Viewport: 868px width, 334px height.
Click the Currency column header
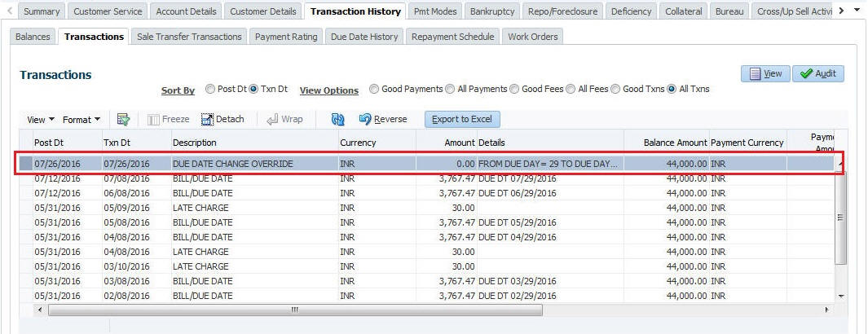pyautogui.click(x=377, y=143)
